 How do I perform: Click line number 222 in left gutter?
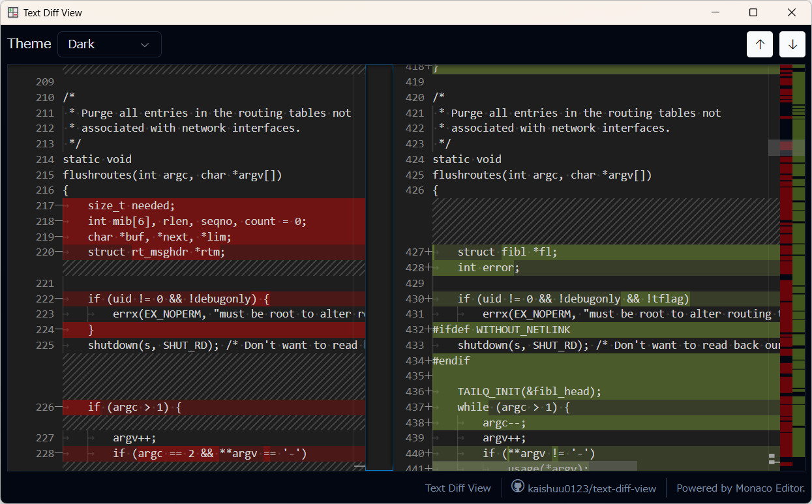44,299
